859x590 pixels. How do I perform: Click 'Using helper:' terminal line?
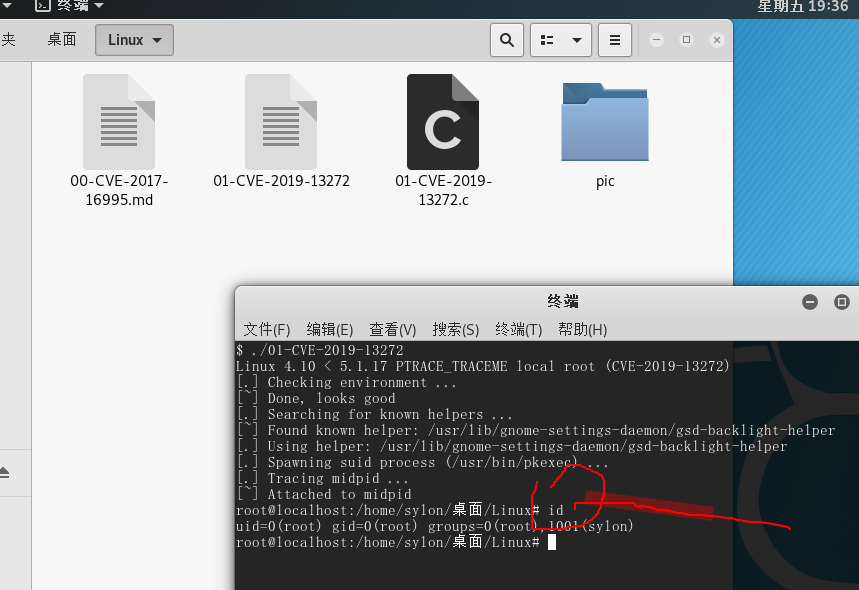click(512, 446)
